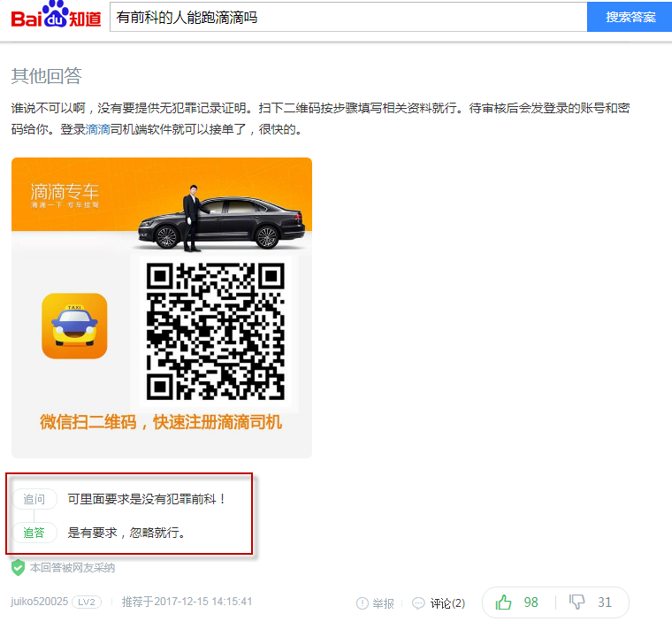
Task: Click the 举报 report icon
Action: click(x=362, y=603)
